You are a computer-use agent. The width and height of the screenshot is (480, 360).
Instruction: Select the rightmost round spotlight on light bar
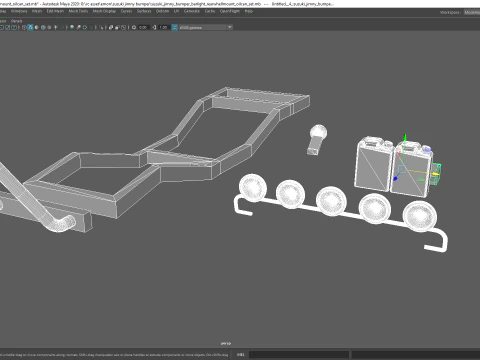point(420,216)
